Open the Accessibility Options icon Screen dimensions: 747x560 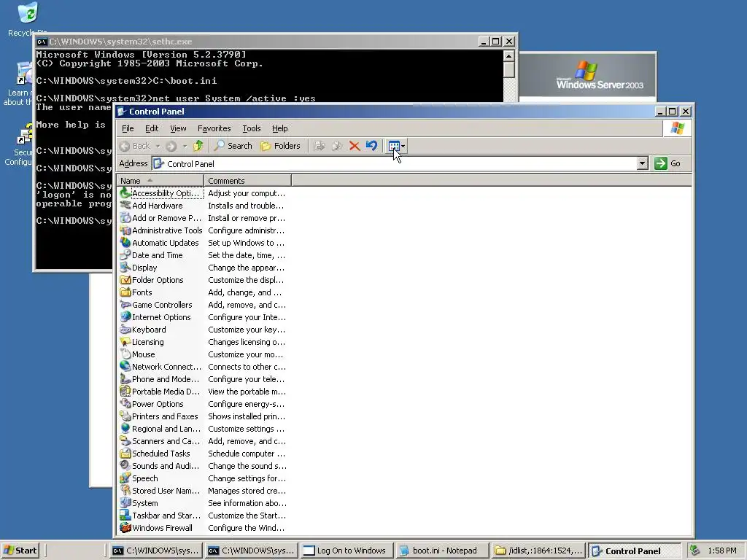coord(125,192)
